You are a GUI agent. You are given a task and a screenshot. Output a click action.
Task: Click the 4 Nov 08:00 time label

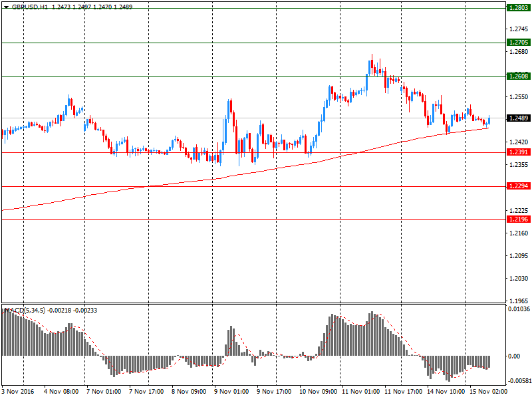pyautogui.click(x=61, y=392)
